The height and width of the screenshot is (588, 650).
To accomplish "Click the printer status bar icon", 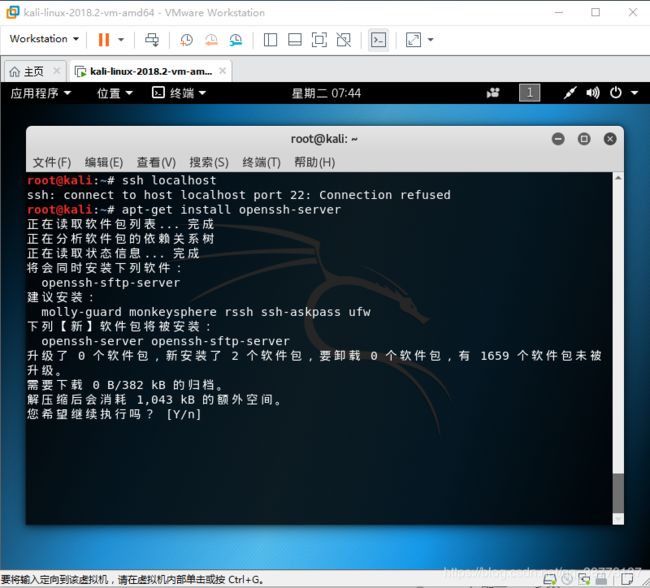I will pos(601,578).
